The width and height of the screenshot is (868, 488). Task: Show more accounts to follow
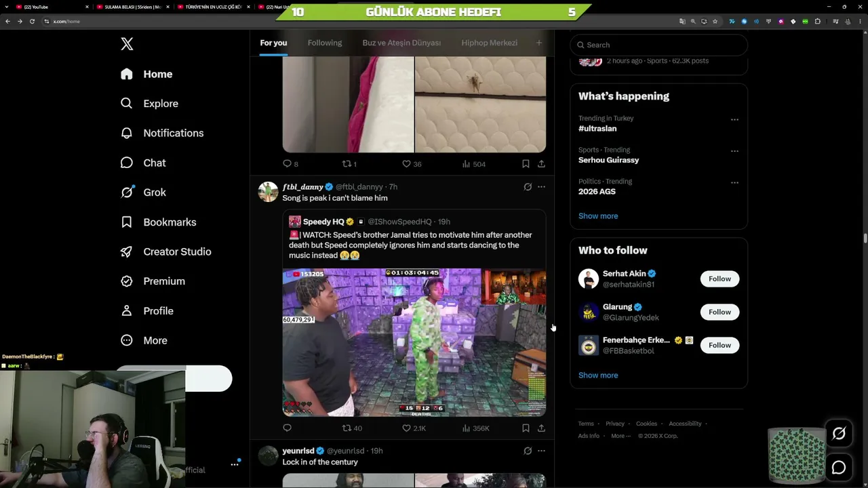[598, 375]
